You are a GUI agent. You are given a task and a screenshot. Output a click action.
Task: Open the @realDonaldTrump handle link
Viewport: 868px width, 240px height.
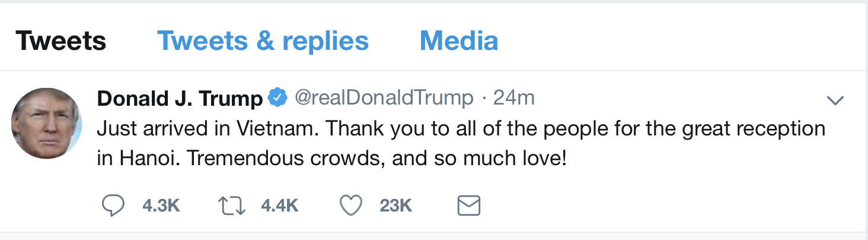pyautogui.click(x=384, y=98)
